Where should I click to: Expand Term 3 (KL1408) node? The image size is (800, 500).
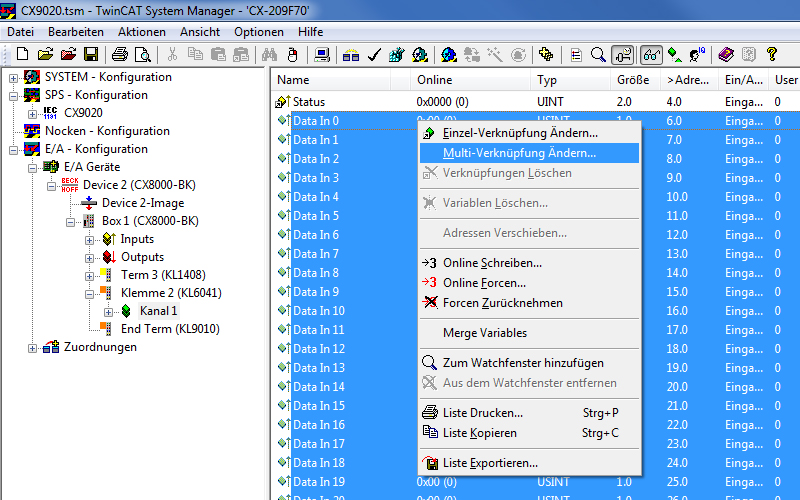click(x=89, y=276)
